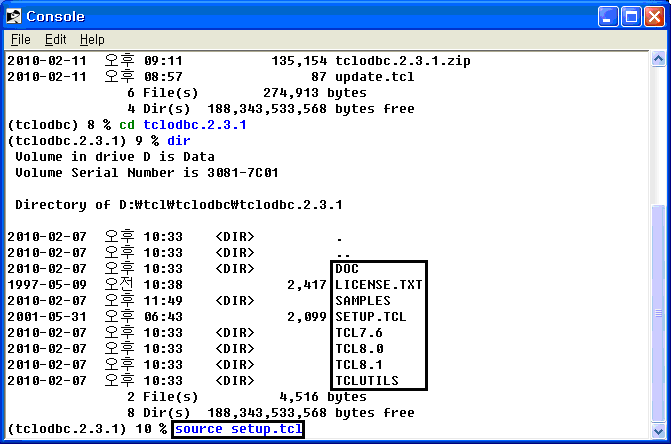Click the '4 Dir(s)' summary text
Viewport: 671px width, 444px height.
tap(159, 109)
